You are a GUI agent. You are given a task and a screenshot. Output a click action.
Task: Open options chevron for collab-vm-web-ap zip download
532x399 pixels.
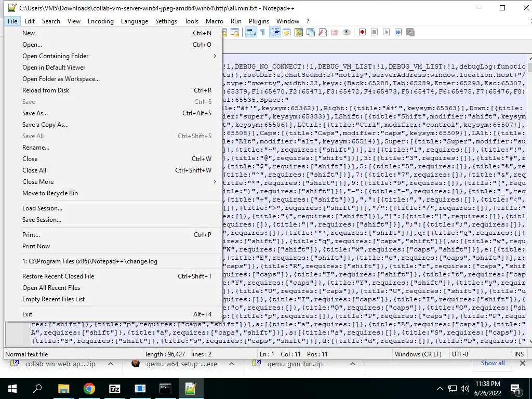pos(111,364)
